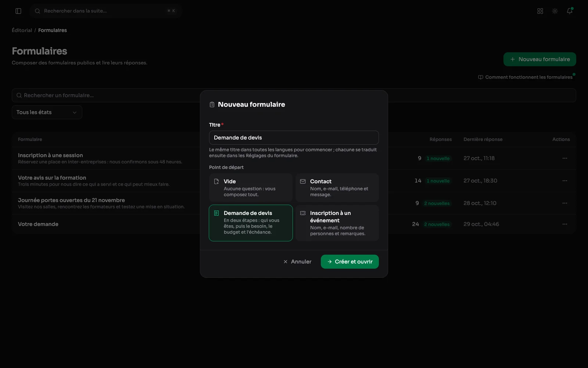Cancel the dialog with Annuler
Viewport: 588px width, 368px height.
pyautogui.click(x=297, y=262)
